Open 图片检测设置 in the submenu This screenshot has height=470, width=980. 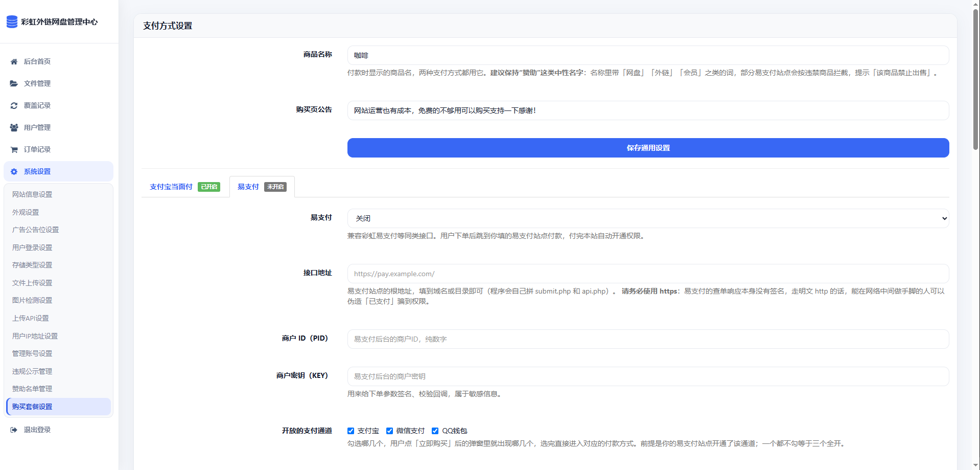(x=32, y=300)
